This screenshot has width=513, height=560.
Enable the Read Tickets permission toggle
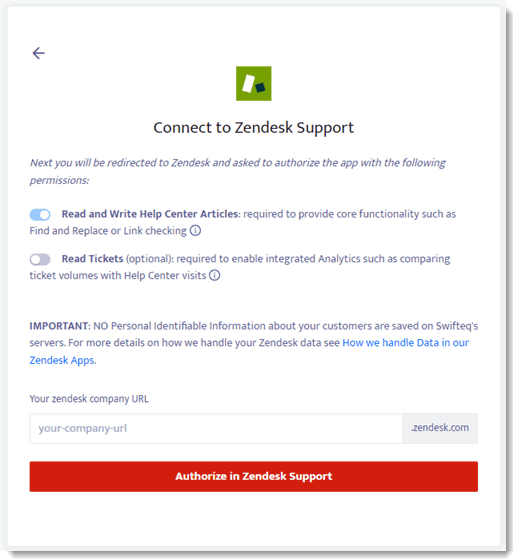40,259
